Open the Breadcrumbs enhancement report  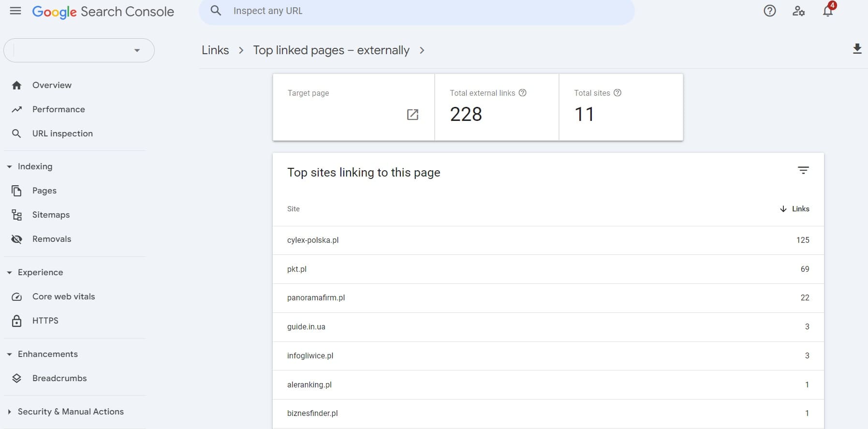[59, 378]
